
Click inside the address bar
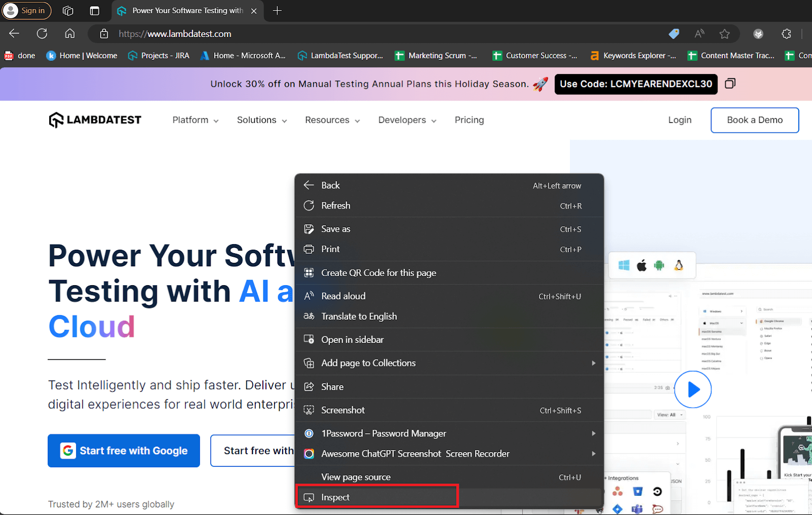pos(355,33)
